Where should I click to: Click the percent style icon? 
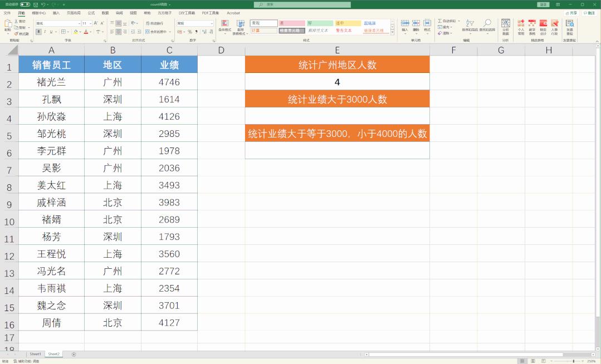pyautogui.click(x=189, y=31)
